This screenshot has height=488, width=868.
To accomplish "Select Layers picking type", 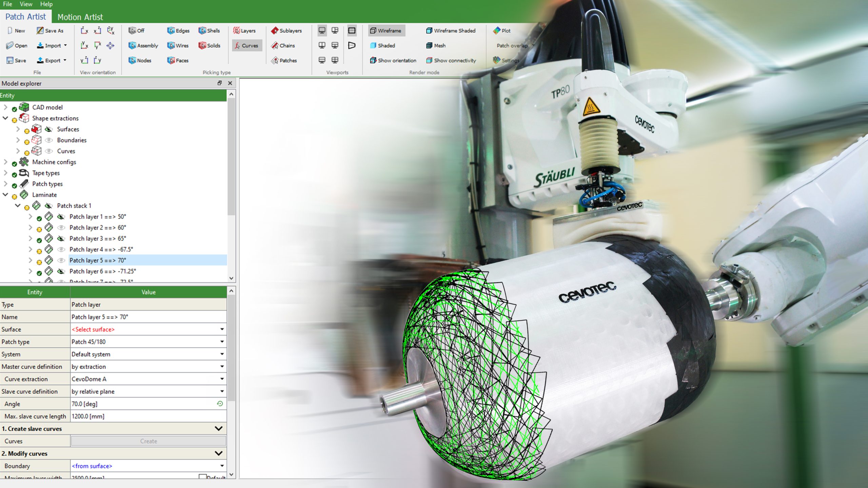I will coord(244,31).
